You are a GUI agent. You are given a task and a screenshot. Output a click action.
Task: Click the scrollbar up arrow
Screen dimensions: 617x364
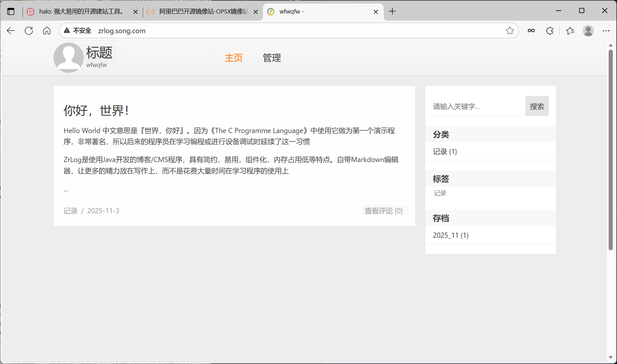point(611,45)
